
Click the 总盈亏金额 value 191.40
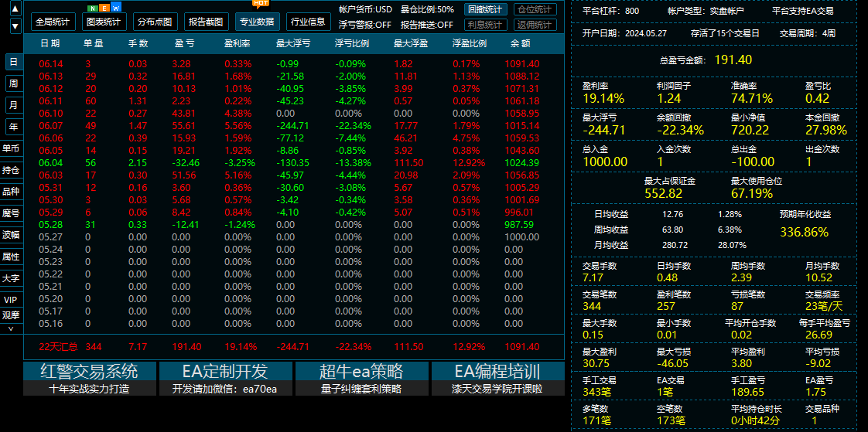point(733,60)
